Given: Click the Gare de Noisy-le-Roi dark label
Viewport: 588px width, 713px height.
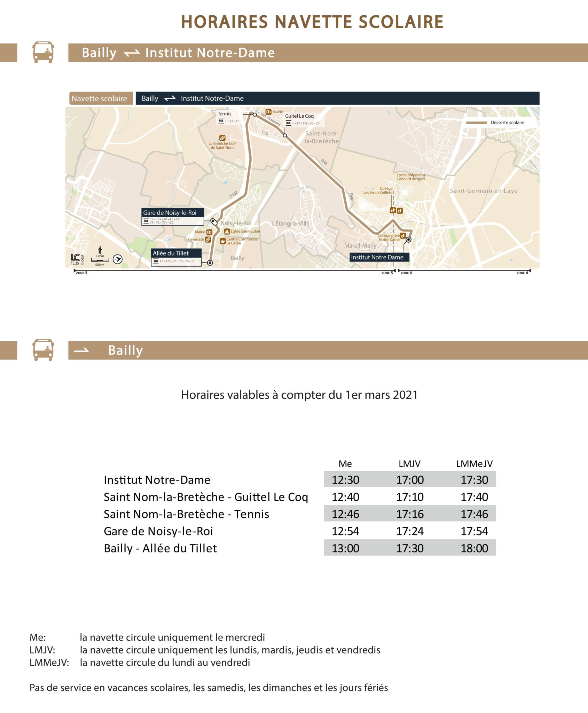Looking at the screenshot, I should click(173, 212).
